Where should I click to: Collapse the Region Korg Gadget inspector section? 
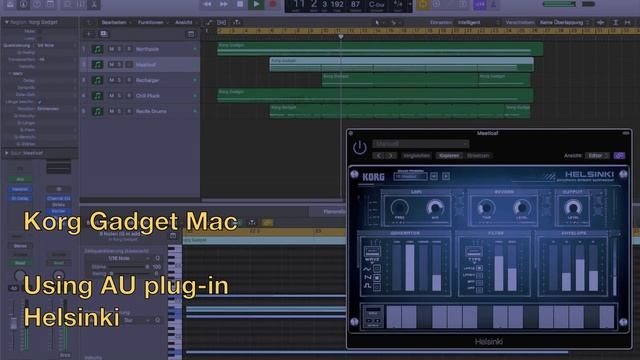7,22
